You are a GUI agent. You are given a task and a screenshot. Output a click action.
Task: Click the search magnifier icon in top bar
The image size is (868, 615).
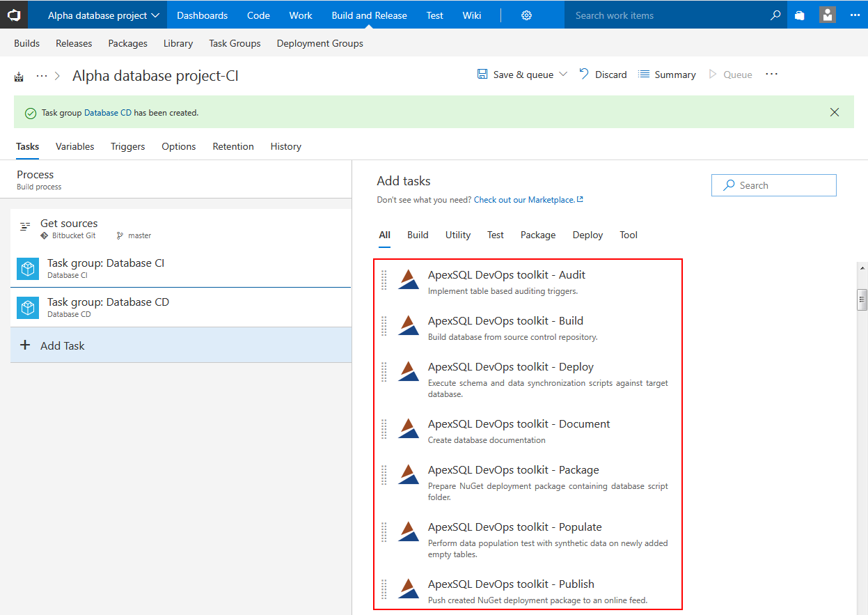click(x=775, y=15)
